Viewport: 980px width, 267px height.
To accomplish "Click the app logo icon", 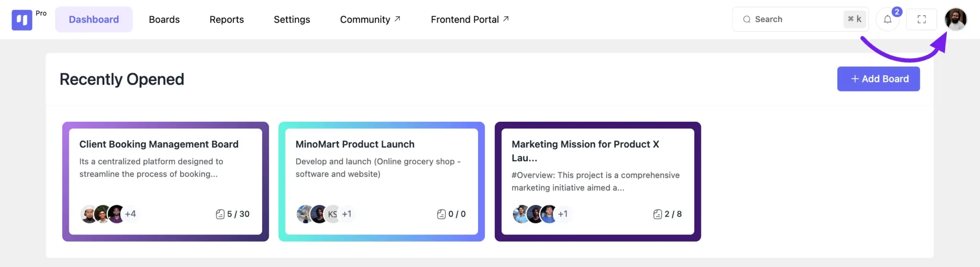I will tap(22, 20).
